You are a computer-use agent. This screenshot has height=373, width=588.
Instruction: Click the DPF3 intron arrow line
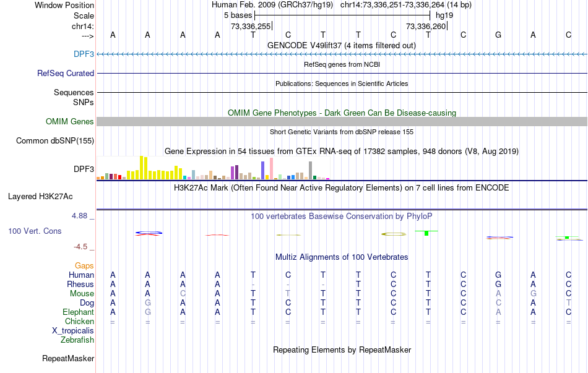pyautogui.click(x=342, y=54)
